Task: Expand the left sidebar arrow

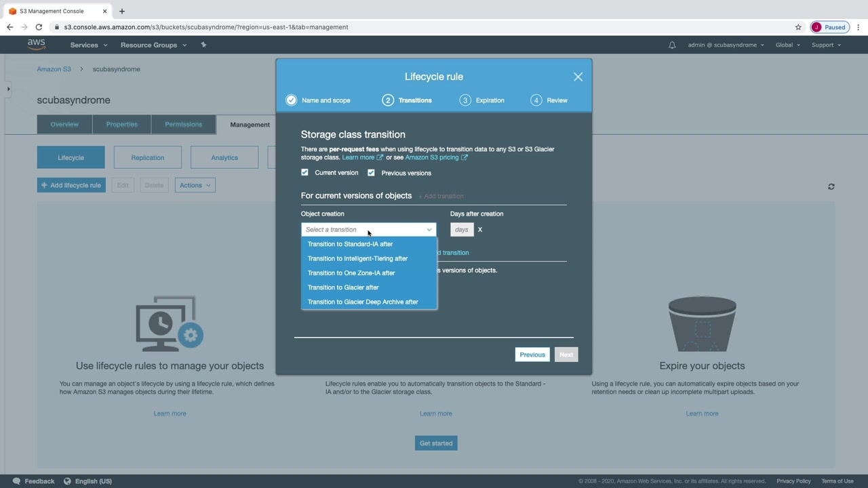Action: pyautogui.click(x=8, y=89)
